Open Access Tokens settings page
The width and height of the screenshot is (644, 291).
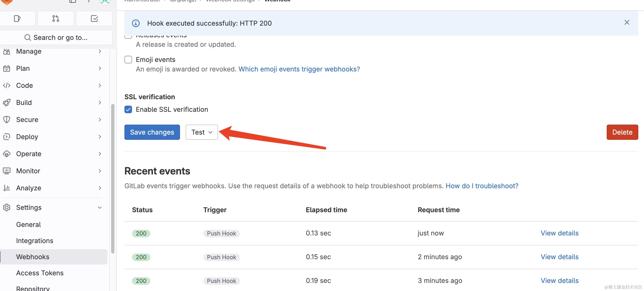[x=40, y=273]
